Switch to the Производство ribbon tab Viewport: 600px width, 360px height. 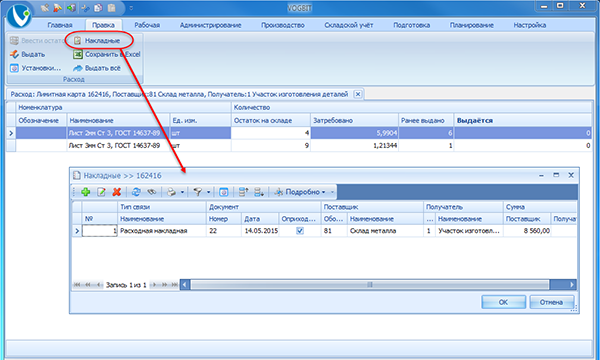(x=283, y=25)
